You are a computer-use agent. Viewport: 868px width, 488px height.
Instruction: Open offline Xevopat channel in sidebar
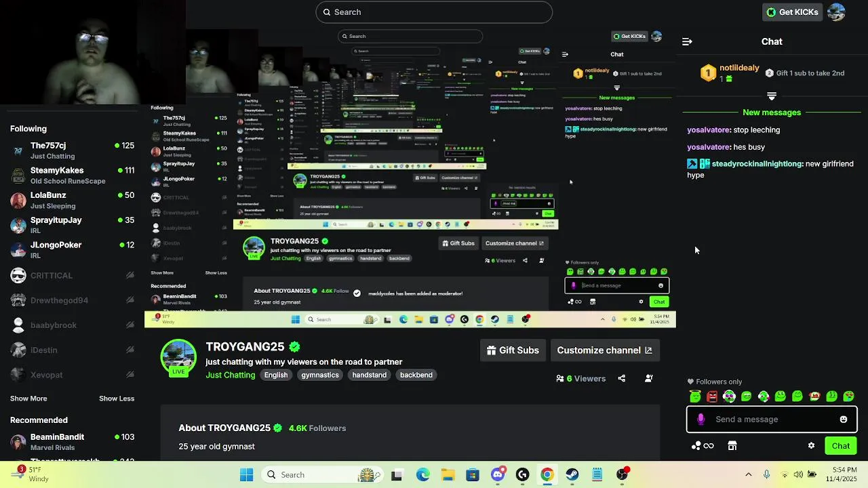(x=72, y=375)
